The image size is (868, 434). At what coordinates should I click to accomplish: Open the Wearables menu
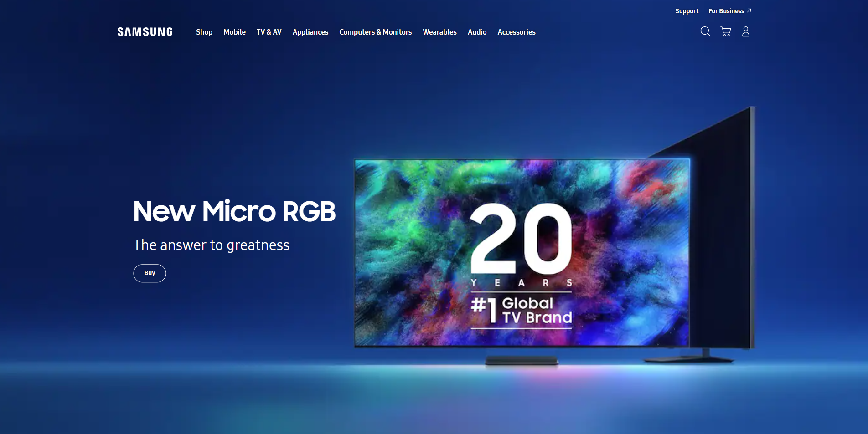click(439, 32)
